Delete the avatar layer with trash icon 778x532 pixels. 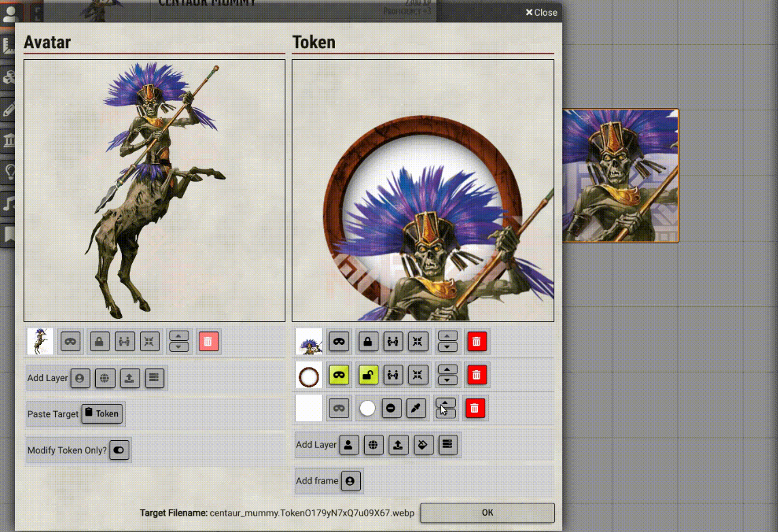click(x=209, y=342)
